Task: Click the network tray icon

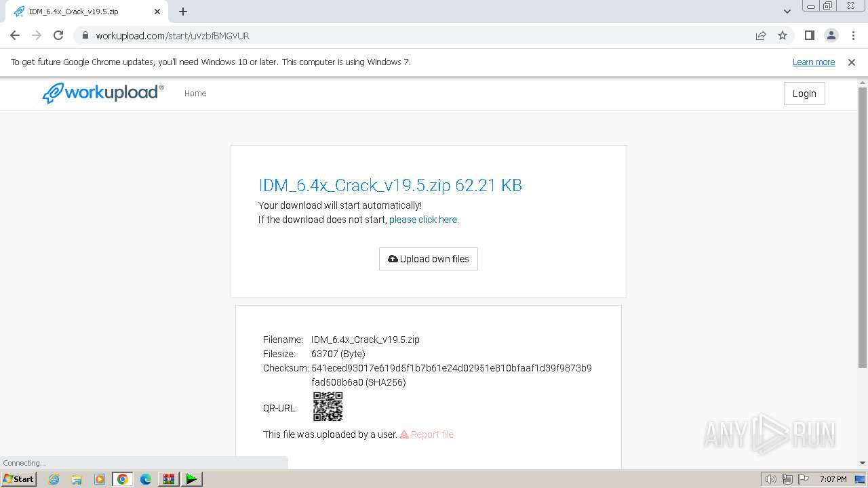Action: (x=787, y=479)
